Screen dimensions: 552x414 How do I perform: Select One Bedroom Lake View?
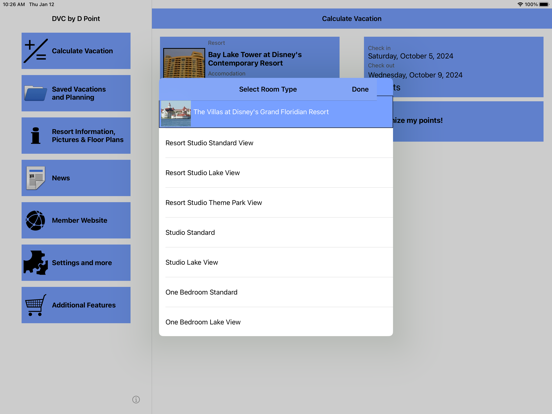276,322
